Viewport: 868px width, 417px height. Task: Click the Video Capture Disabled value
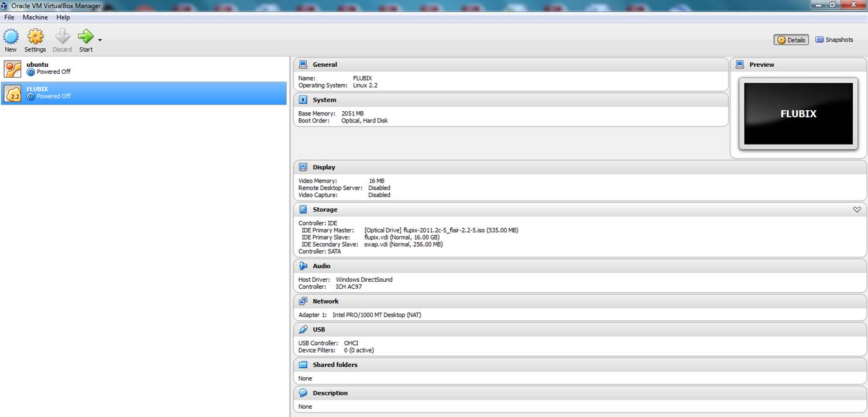click(x=379, y=195)
